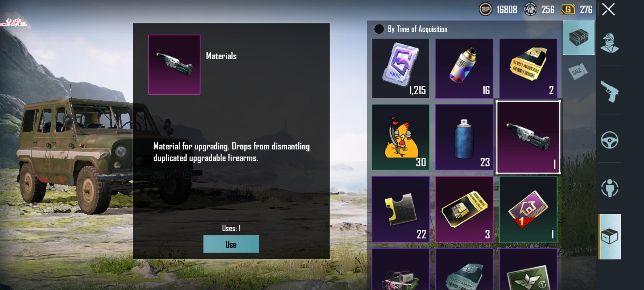Open the box items category tab

pos(610,237)
